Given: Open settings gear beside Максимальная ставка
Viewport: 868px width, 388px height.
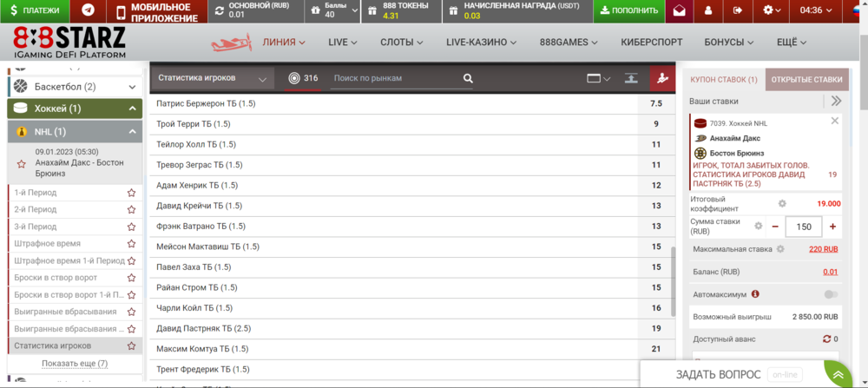Looking at the screenshot, I should coord(780,249).
